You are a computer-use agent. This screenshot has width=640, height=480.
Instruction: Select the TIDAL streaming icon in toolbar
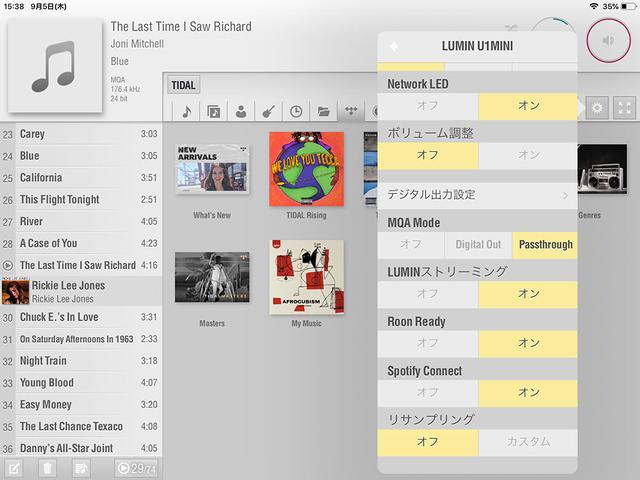[x=351, y=110]
